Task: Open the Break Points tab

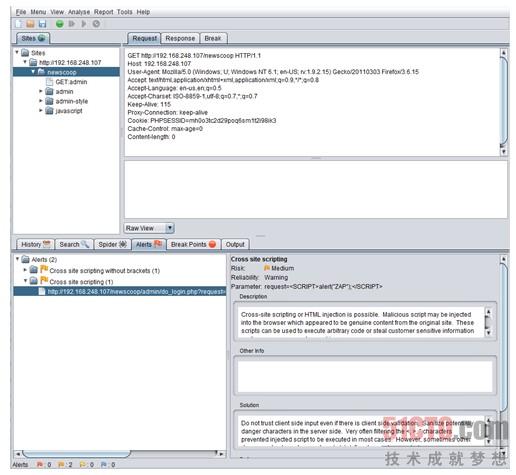Action: (193, 244)
